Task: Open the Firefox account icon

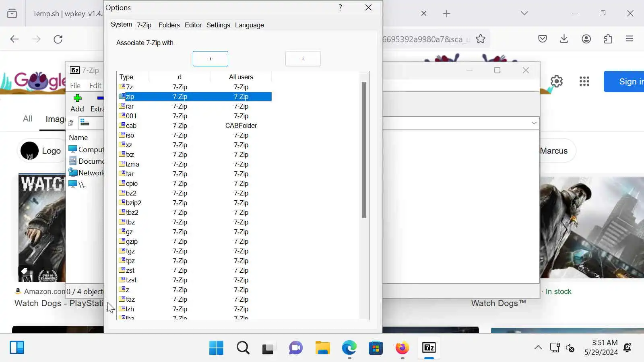Action: [586, 39]
